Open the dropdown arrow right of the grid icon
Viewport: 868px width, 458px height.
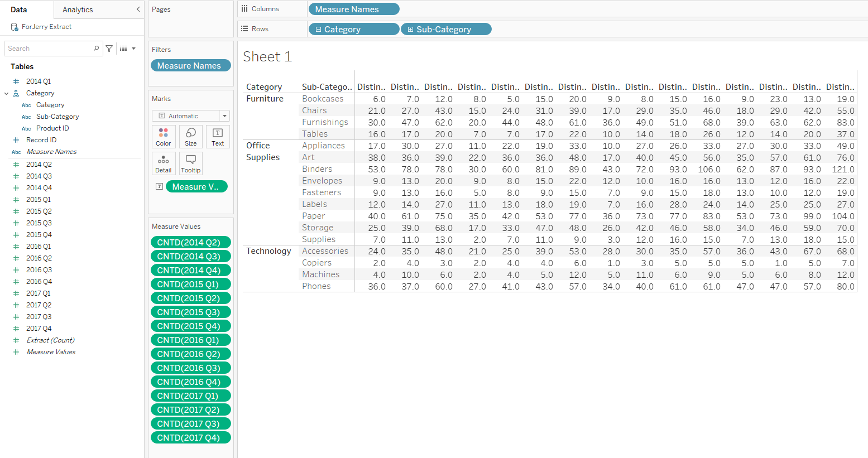[x=133, y=48]
